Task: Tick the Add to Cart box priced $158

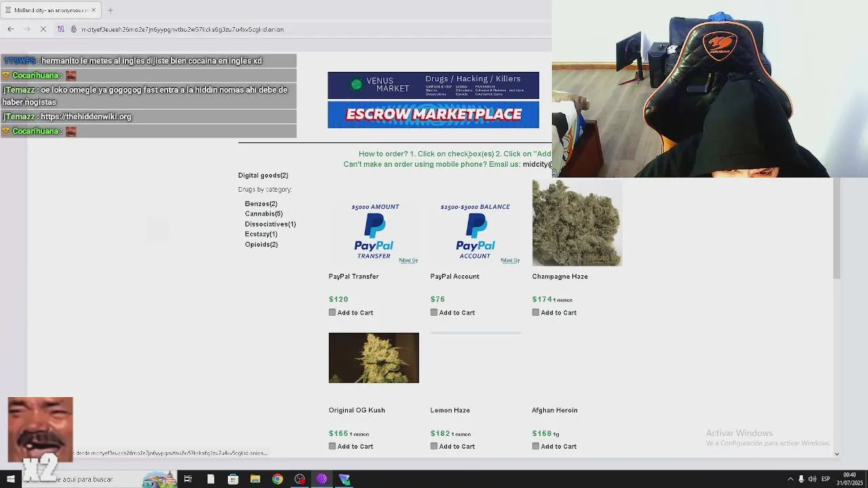Action: pos(536,446)
